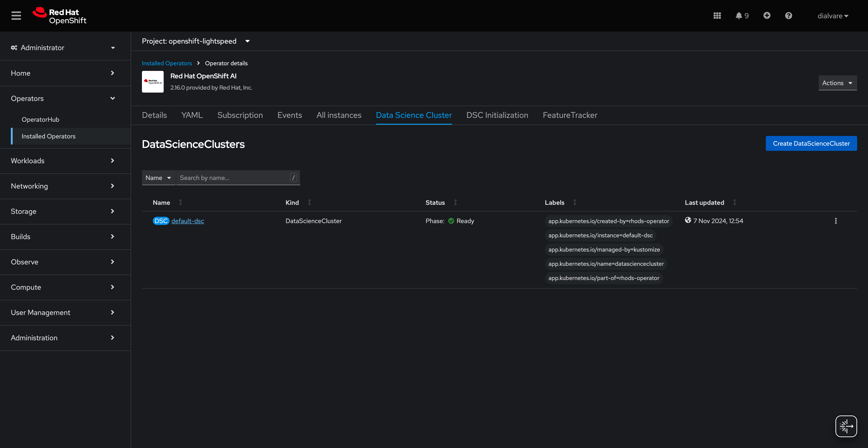
Task: Open the Name filter type selector
Action: 158,177
